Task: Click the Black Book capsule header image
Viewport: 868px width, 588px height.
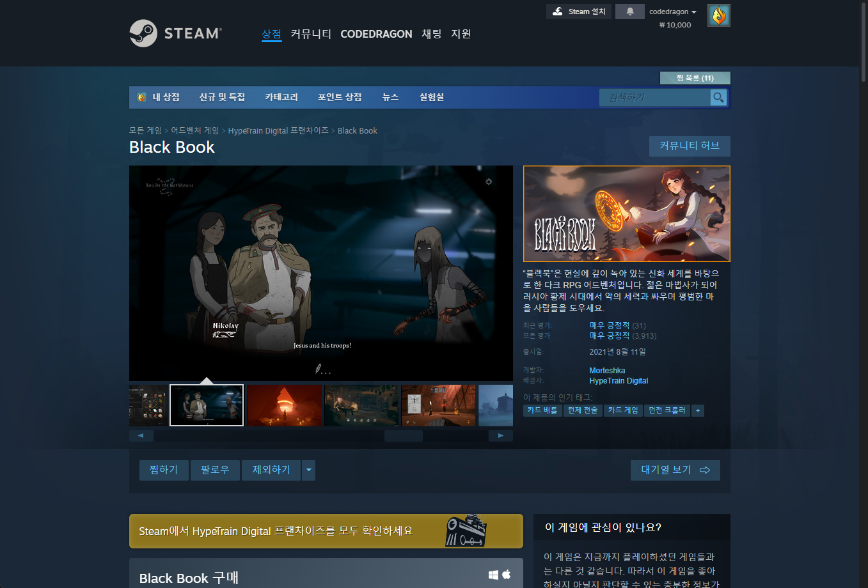Action: [x=627, y=213]
